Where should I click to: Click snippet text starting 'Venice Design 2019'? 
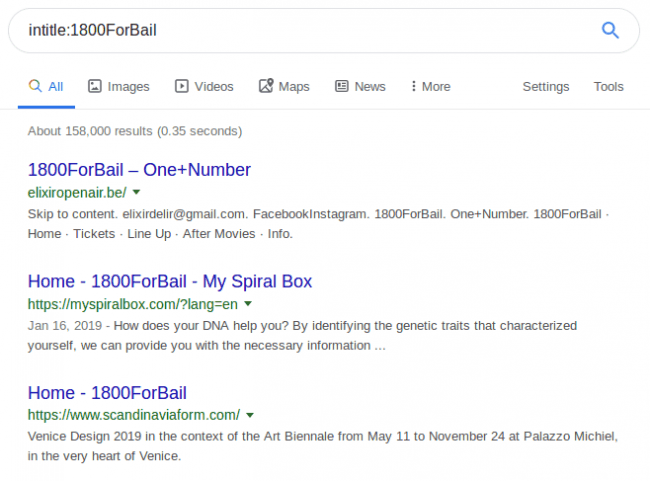click(x=323, y=446)
